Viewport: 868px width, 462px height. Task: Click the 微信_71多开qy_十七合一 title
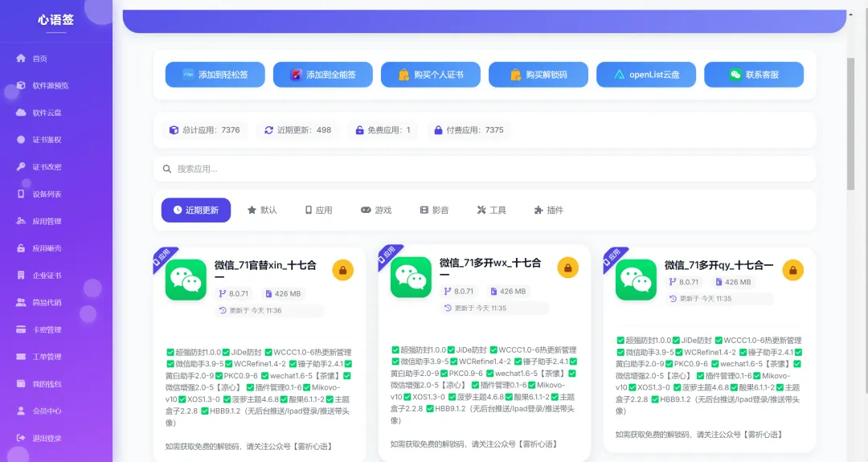[x=719, y=266]
